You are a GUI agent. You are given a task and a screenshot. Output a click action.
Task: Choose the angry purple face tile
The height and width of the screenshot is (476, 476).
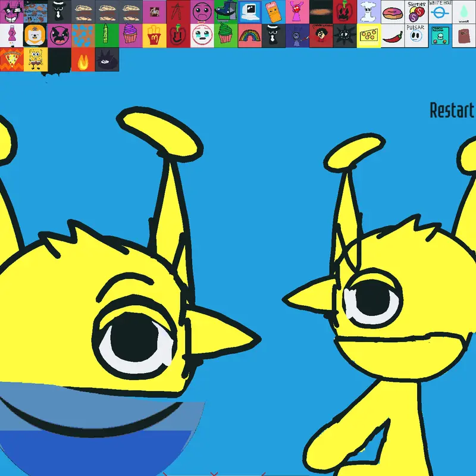point(59,36)
